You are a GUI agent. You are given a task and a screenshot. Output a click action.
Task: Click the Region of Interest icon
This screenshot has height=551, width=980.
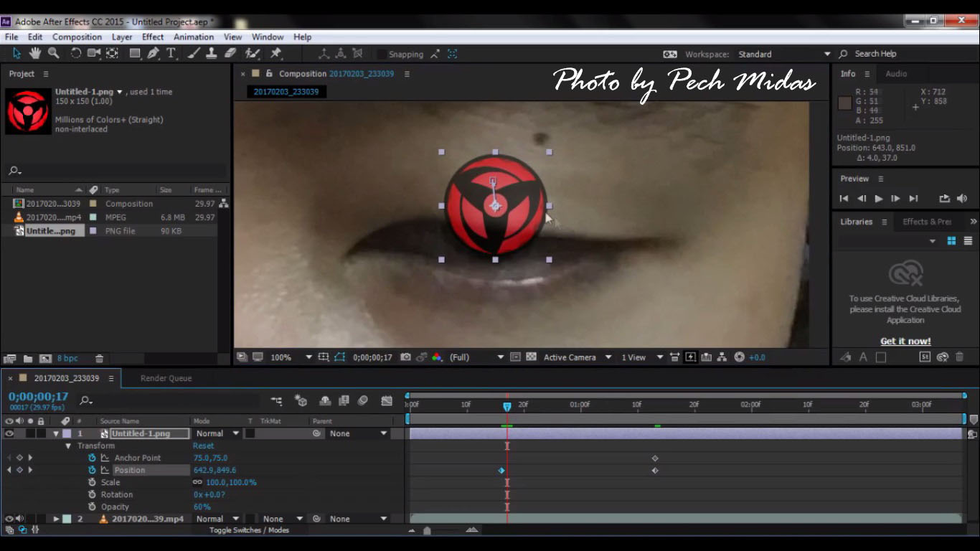514,357
